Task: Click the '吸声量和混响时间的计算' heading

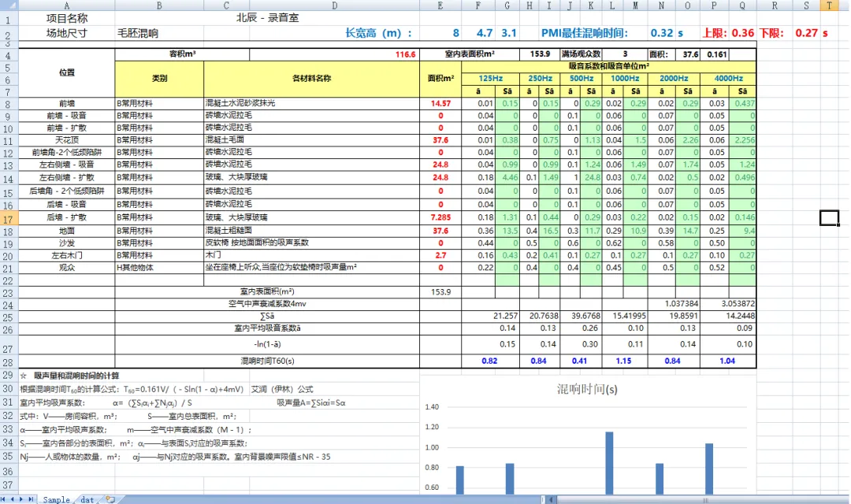Action: point(76,376)
